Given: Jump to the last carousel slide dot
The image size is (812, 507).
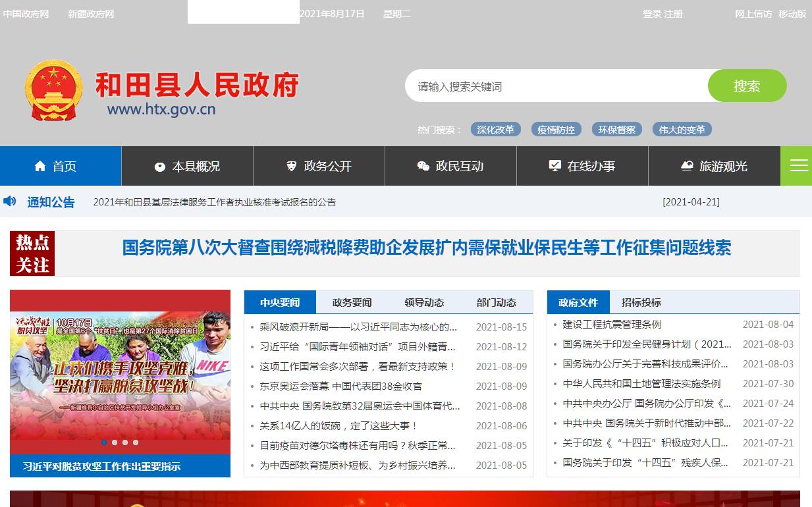Looking at the screenshot, I should (x=136, y=442).
